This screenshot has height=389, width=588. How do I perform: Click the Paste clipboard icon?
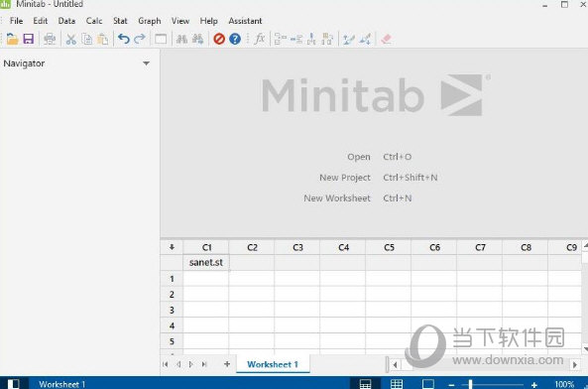click(103, 39)
